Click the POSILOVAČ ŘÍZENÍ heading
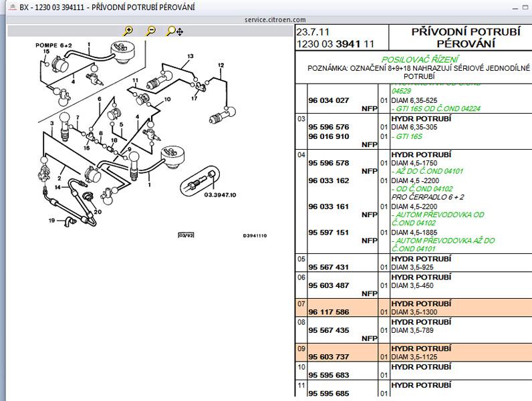The image size is (532, 401). [420, 59]
